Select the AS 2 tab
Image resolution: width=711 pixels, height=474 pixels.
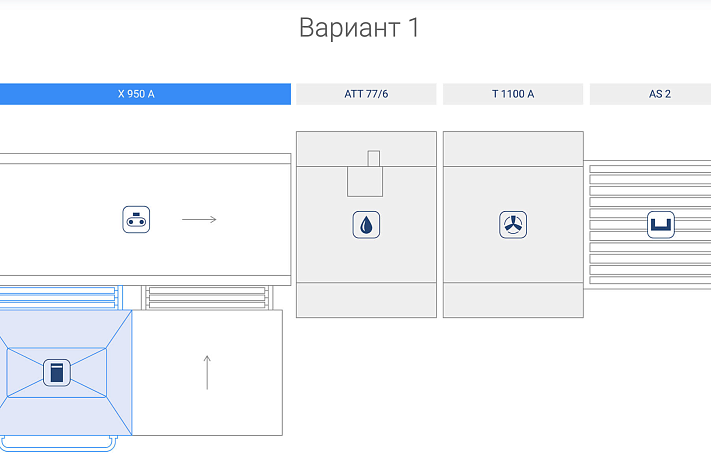(x=650, y=94)
